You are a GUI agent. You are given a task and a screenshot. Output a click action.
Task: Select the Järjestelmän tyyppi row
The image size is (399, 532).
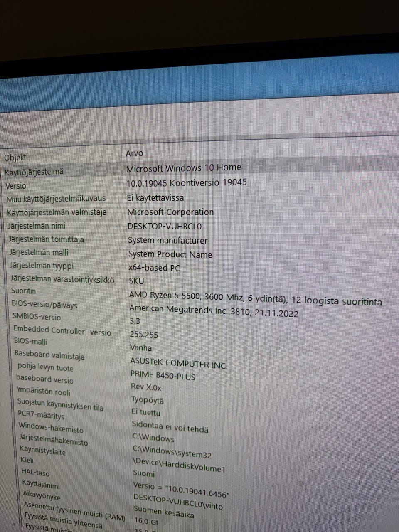pos(42,265)
